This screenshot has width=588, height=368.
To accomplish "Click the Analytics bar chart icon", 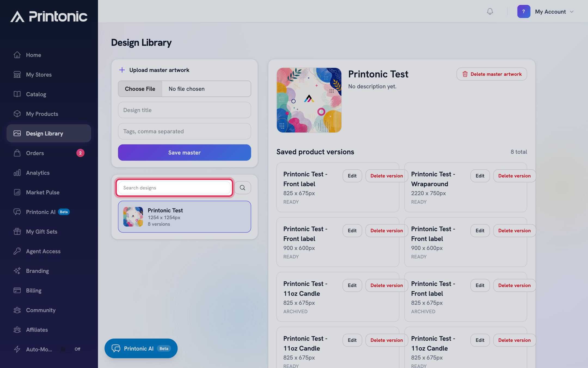I will pos(17,173).
